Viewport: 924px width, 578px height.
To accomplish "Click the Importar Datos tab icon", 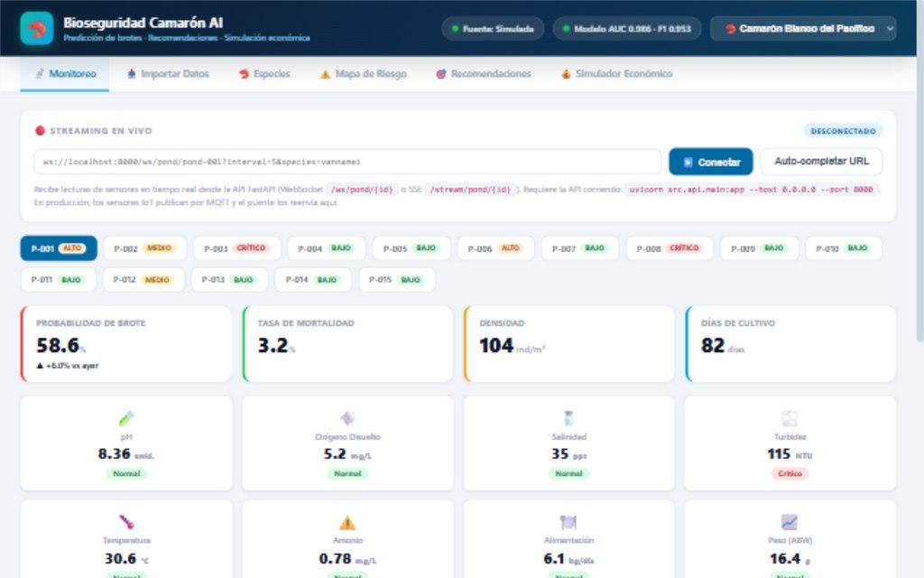I will pyautogui.click(x=132, y=74).
